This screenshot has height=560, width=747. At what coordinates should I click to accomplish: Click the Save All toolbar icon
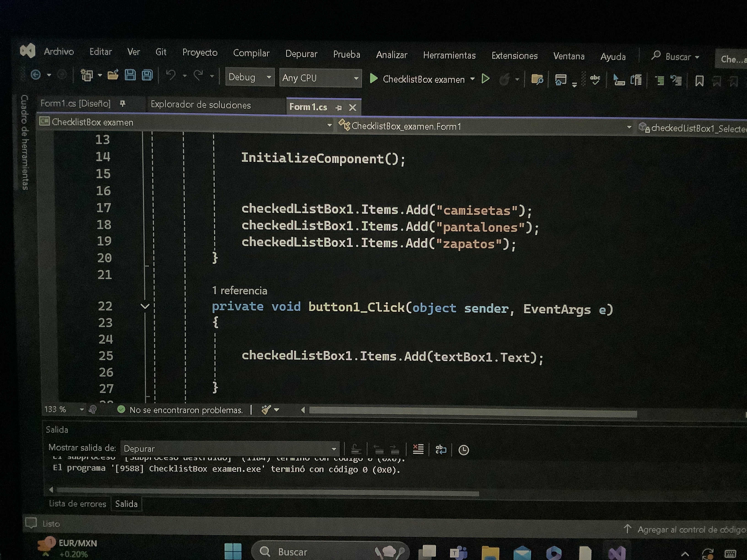click(147, 75)
